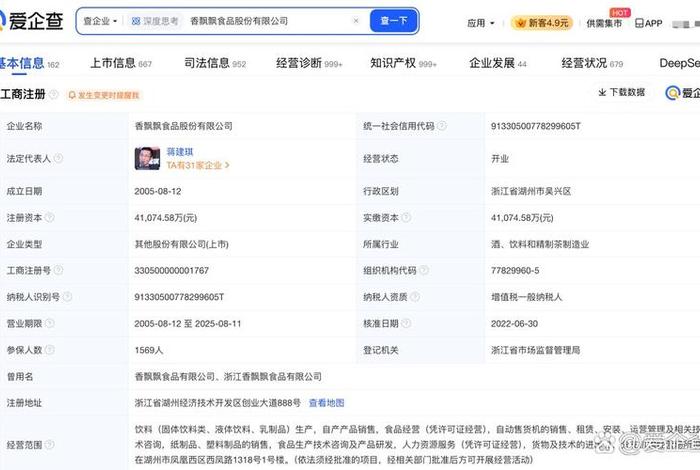700x470 pixels.
Task: Click the 下载数据 download button
Action: point(621,92)
